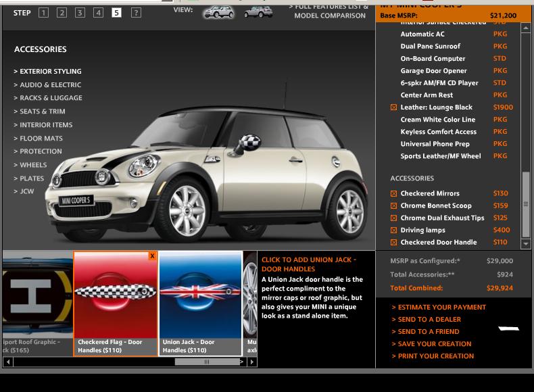Expand Floor Mats category
The width and height of the screenshot is (534, 392).
pos(38,139)
